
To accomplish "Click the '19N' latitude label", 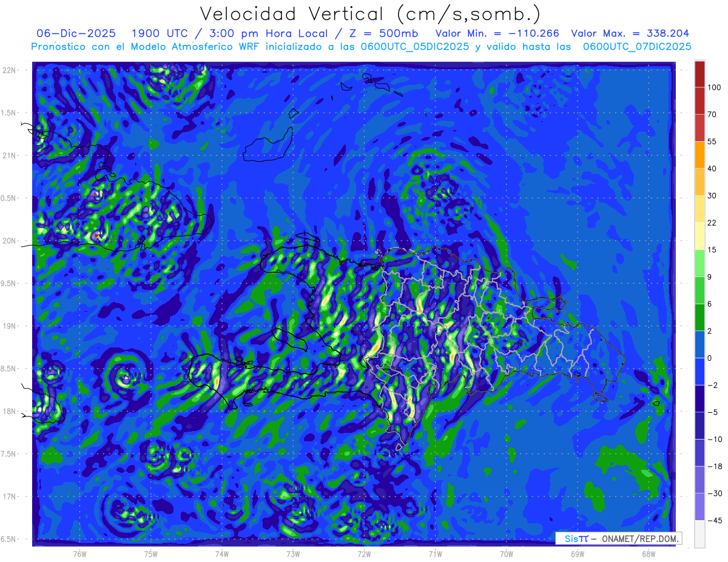I will (8, 326).
